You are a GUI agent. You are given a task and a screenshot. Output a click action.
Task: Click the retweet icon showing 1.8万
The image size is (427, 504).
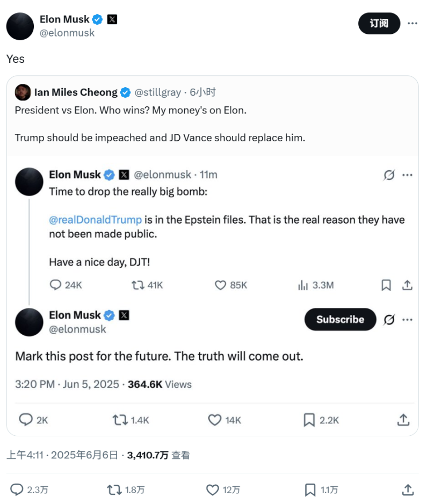[114, 489]
